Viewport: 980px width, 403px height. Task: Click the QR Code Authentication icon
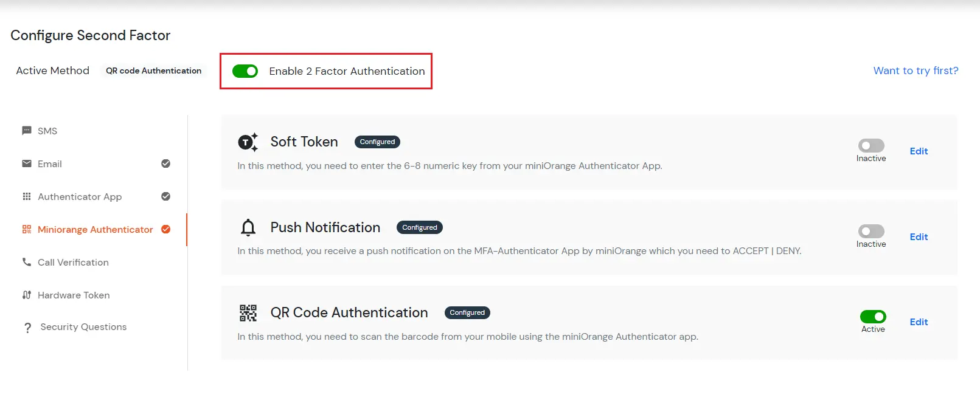[x=248, y=313]
